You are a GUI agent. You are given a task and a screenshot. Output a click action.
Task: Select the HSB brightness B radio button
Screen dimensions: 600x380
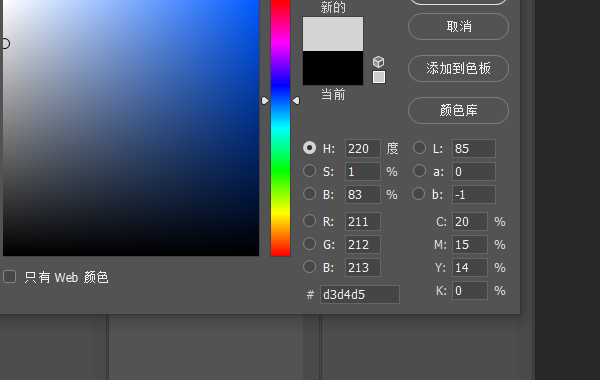tap(310, 194)
